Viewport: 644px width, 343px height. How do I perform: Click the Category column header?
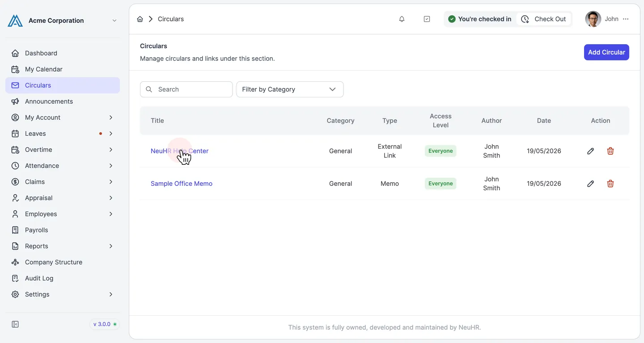point(340,121)
